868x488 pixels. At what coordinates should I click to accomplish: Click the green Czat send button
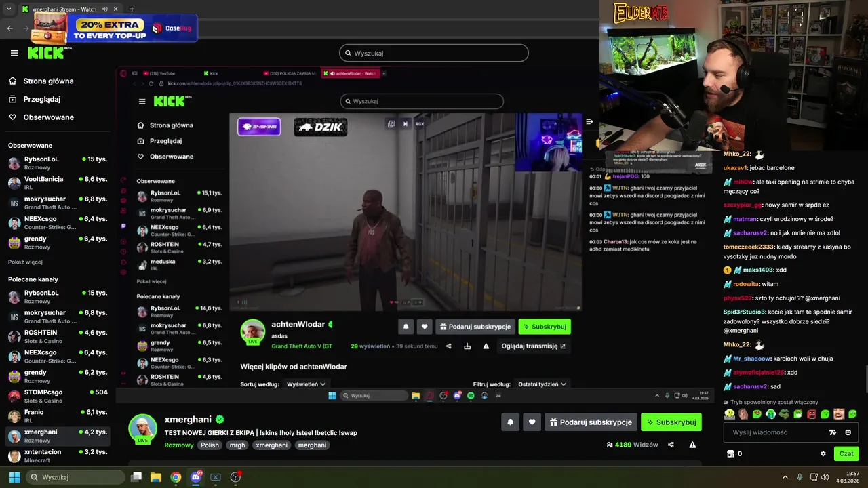coord(846,453)
